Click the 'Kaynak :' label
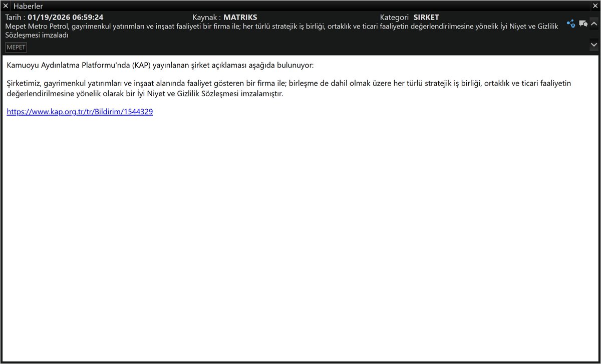601x364 pixels. tap(207, 18)
